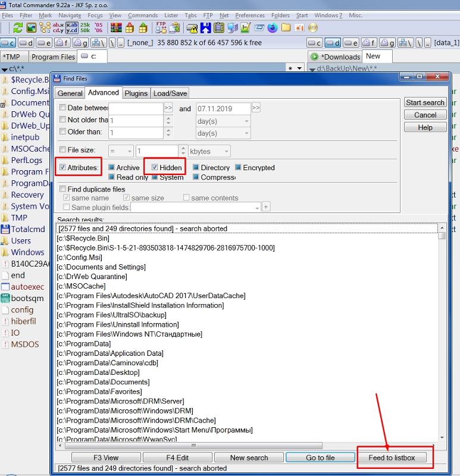Launch the WinRAR books icon in toolbar
Screen dimensions: 460x476
(116, 28)
